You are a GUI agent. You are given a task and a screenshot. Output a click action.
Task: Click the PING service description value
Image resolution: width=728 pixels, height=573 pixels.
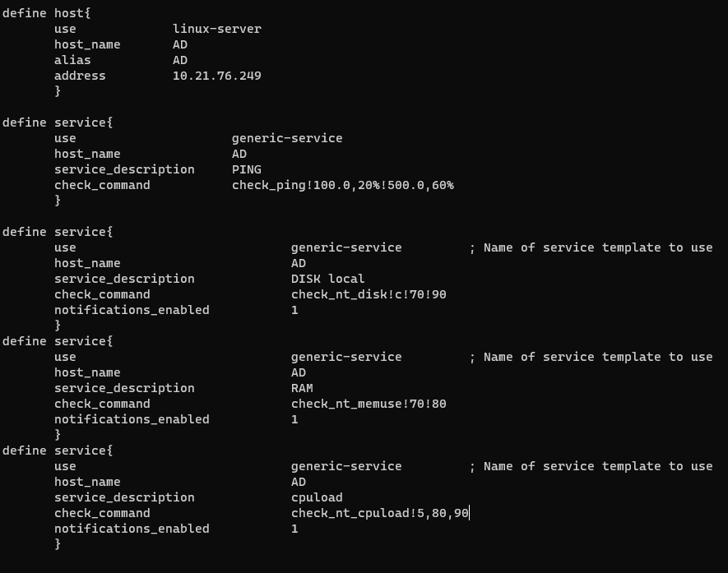[246, 169]
